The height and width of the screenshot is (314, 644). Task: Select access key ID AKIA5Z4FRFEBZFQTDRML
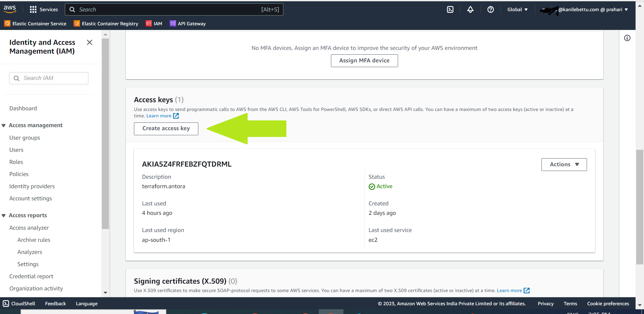187,164
